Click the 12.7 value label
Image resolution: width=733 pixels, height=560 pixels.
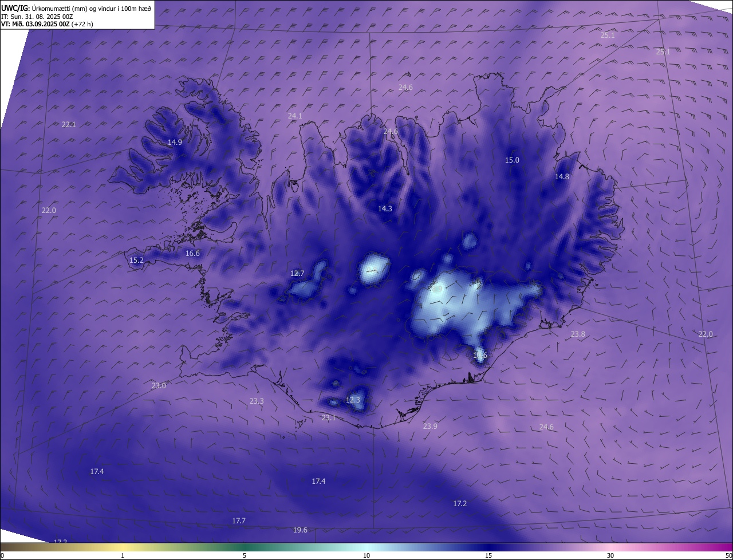[x=297, y=273]
